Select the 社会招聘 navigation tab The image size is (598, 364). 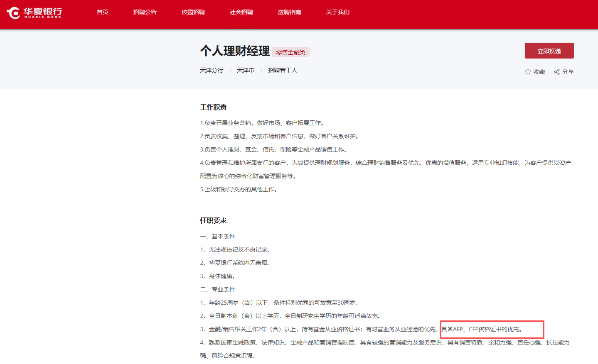coord(241,12)
